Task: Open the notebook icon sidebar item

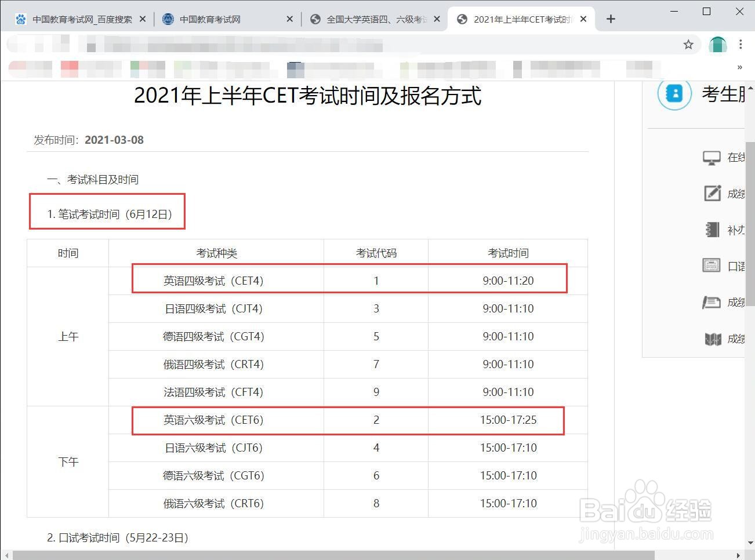Action: pyautogui.click(x=712, y=230)
